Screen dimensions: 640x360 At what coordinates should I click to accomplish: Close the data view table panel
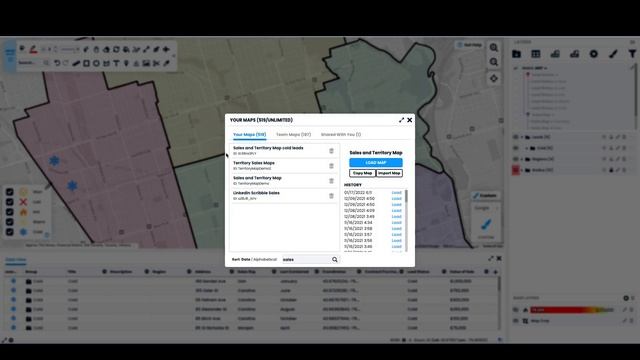(499, 258)
